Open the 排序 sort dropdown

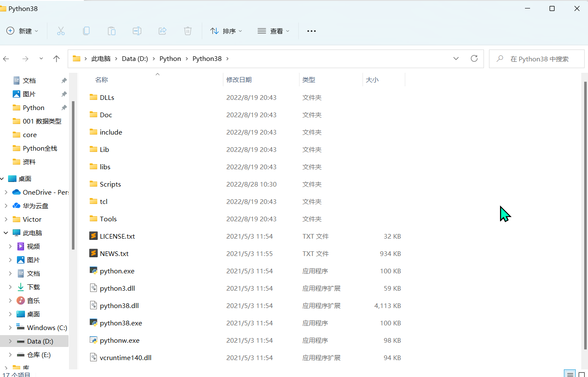(x=226, y=31)
